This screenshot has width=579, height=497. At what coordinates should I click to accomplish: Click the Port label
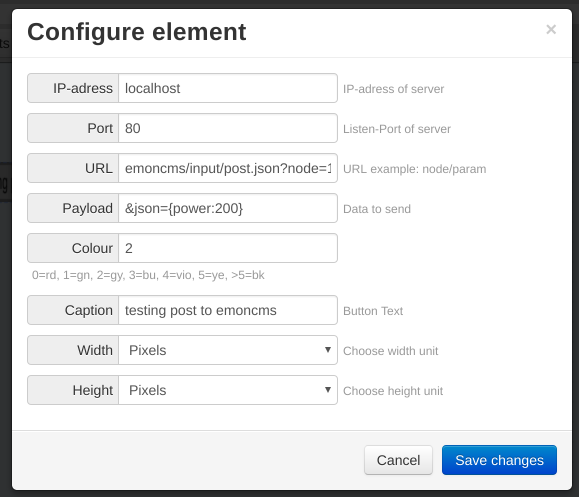point(73,128)
